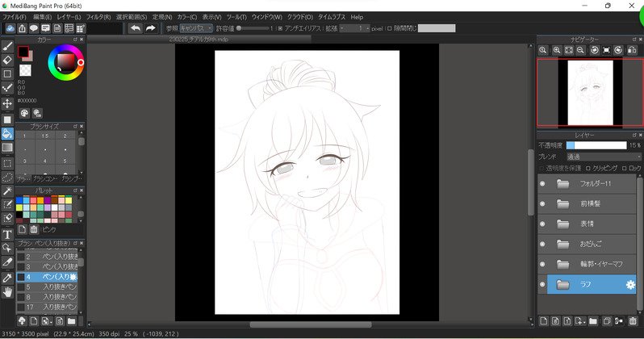Select the Hand pan tool
Image resolution: width=644 pixels, height=339 pixels.
7,292
